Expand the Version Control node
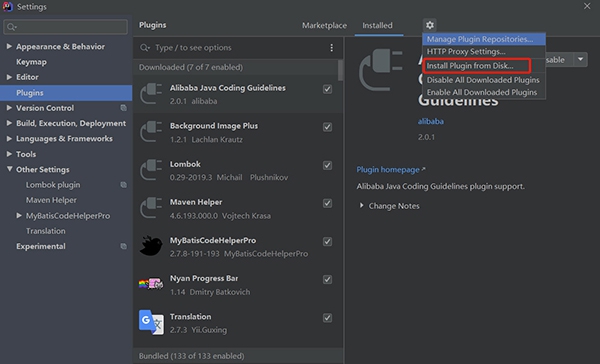Screen dimensions: 600x364 9,108
